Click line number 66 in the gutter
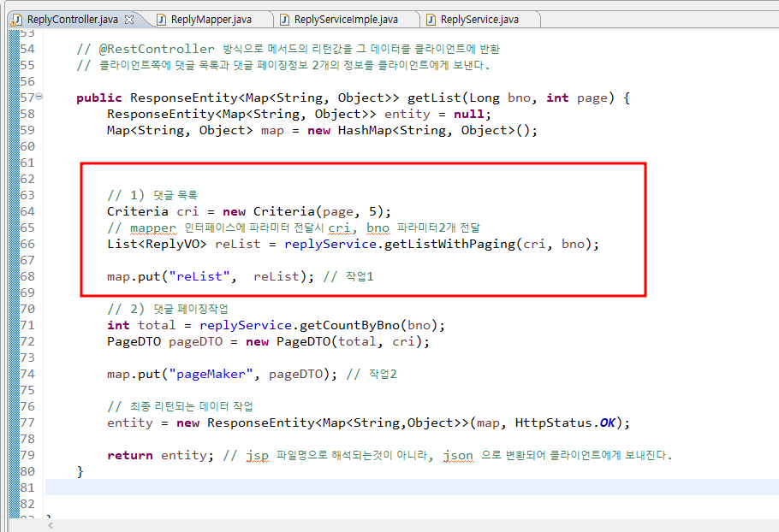This screenshot has height=532, width=779. click(27, 244)
